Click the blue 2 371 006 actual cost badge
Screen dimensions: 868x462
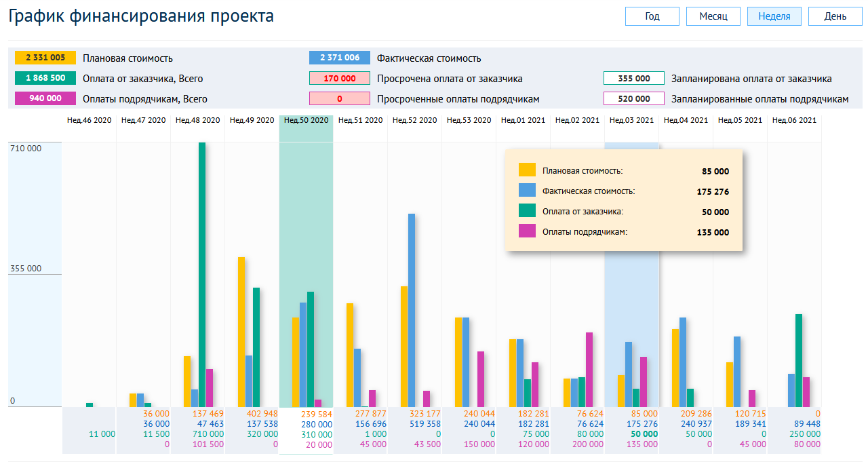tap(340, 58)
